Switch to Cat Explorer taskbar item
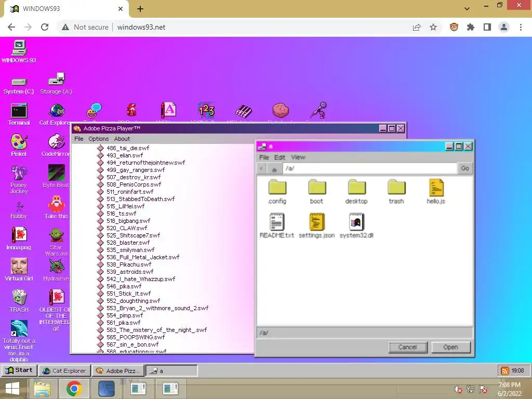Viewport: 532px width, 399px height. pyautogui.click(x=64, y=371)
